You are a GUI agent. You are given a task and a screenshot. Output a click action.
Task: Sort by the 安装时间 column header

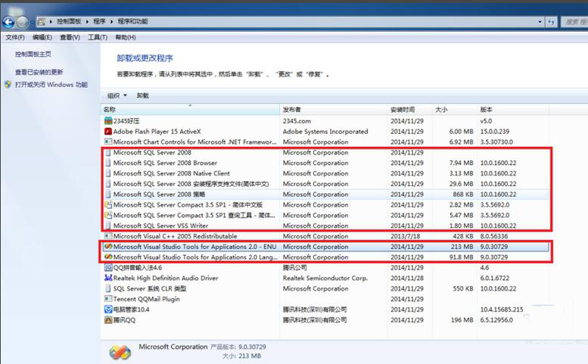pos(409,110)
